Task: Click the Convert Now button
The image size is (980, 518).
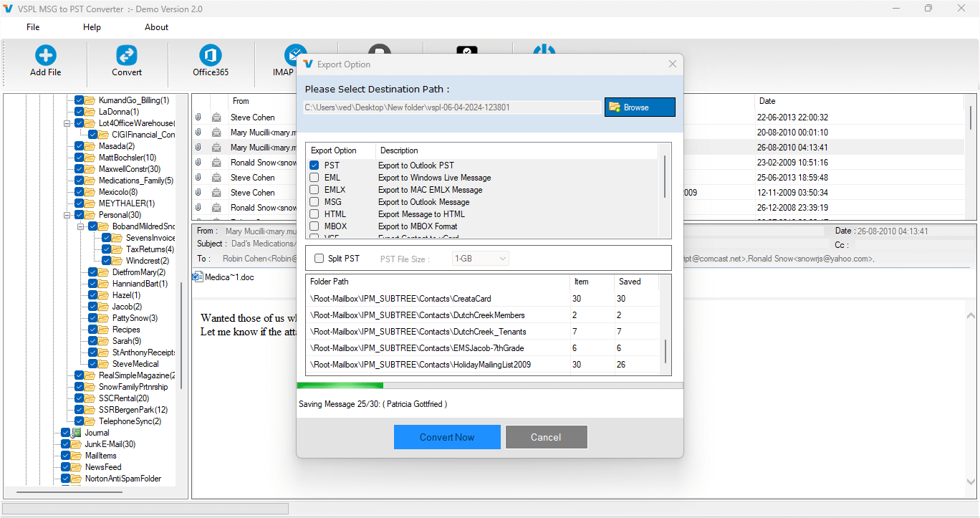Action: coord(447,437)
